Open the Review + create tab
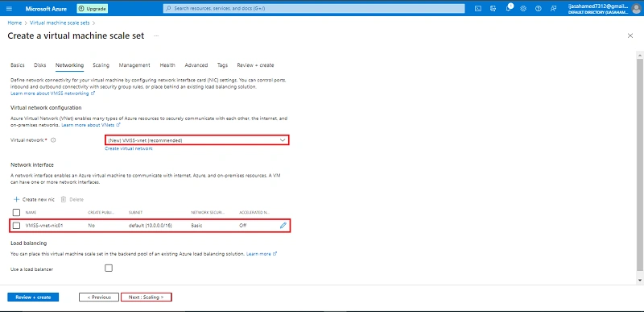 [x=255, y=65]
